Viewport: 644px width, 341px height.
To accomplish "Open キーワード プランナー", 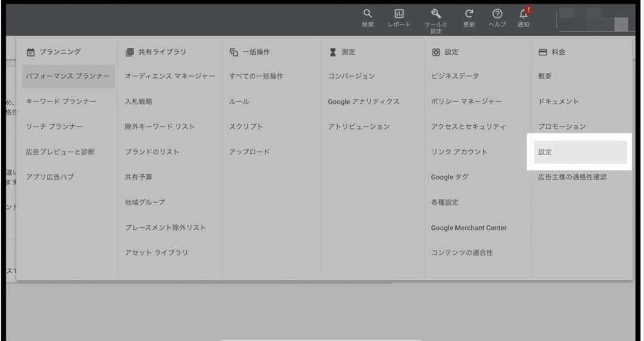I will coord(61,101).
